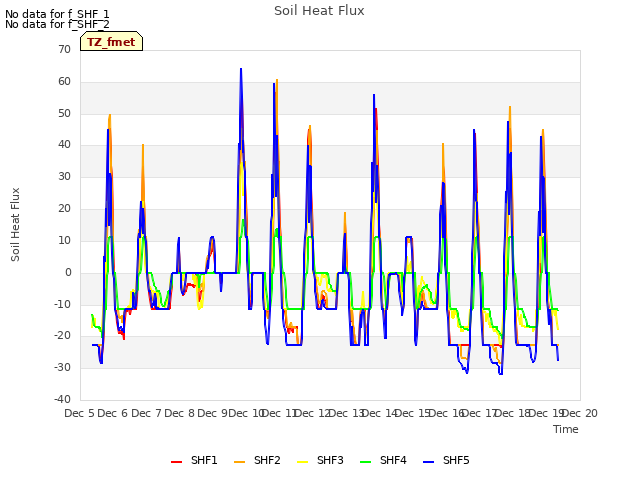
Task: Click the 0 y-axis tick label
Action: point(68,272)
